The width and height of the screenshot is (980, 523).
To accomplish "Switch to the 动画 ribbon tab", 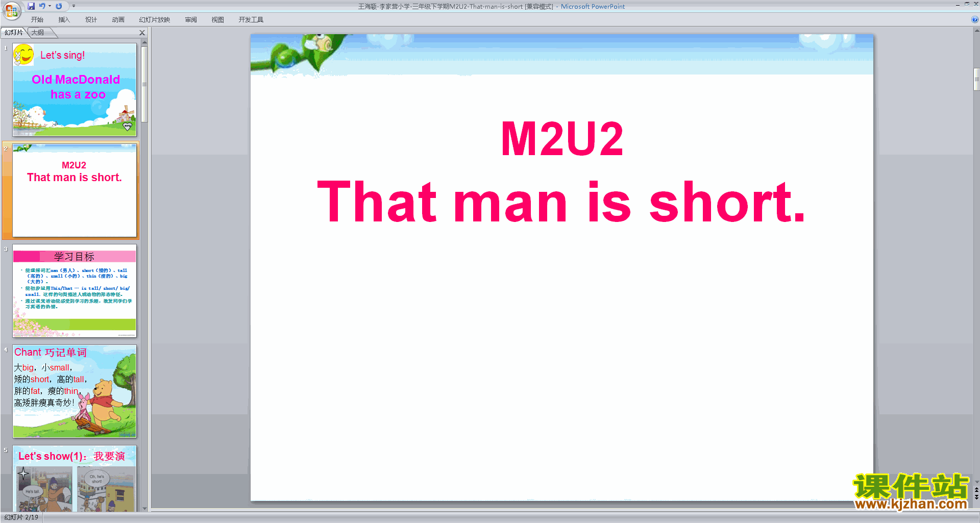I will (118, 20).
